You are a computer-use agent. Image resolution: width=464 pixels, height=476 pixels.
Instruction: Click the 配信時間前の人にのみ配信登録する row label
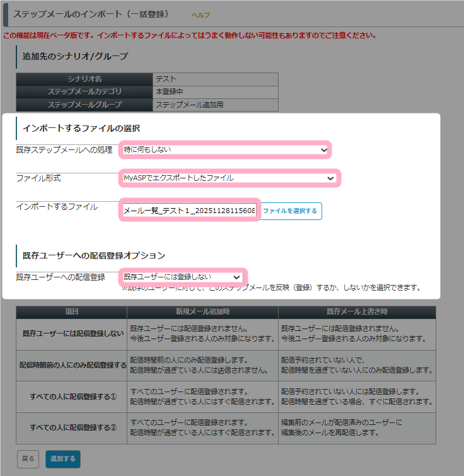[x=71, y=365]
